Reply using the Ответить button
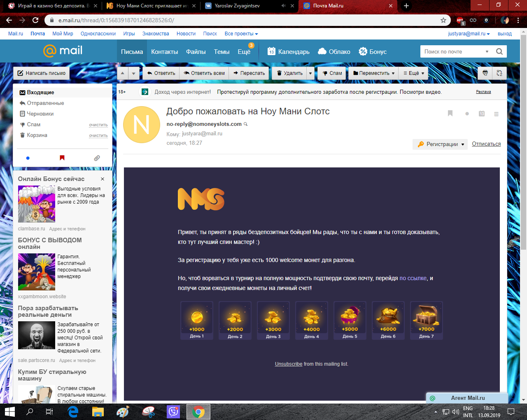This screenshot has width=527, height=420. tap(161, 73)
